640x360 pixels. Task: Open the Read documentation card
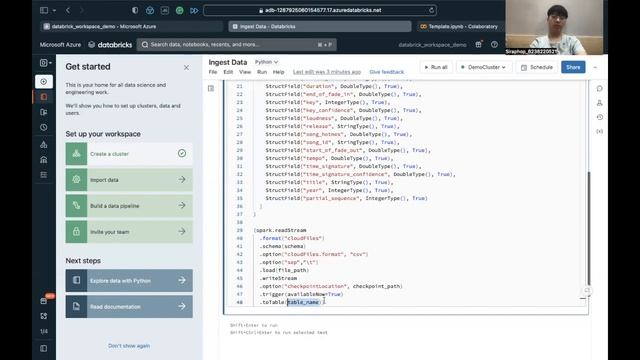tap(129, 307)
